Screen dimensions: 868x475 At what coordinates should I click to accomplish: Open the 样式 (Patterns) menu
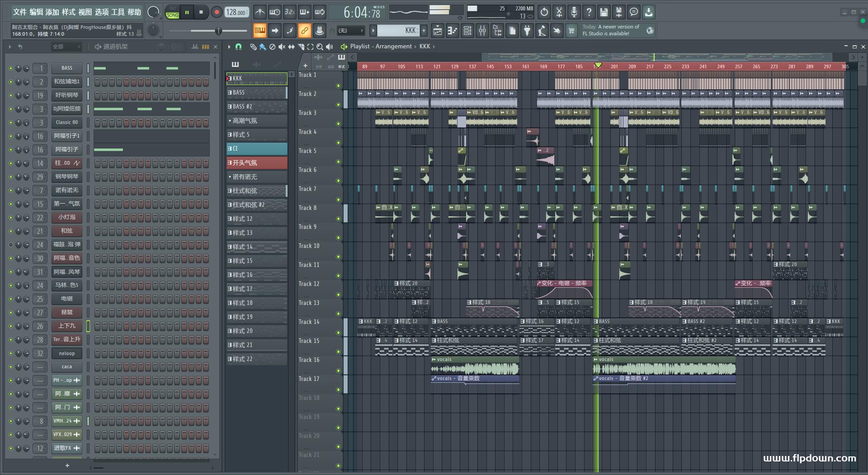pyautogui.click(x=69, y=12)
